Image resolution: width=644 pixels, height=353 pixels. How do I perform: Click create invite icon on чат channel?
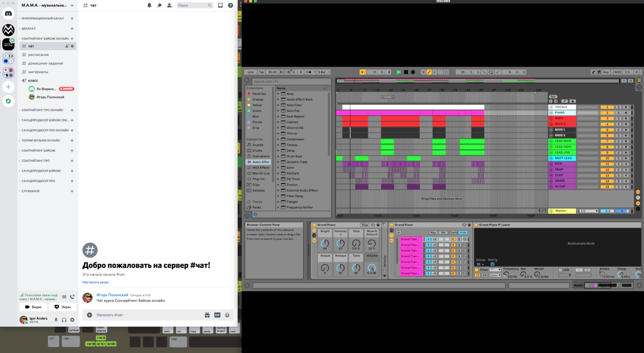(67, 46)
